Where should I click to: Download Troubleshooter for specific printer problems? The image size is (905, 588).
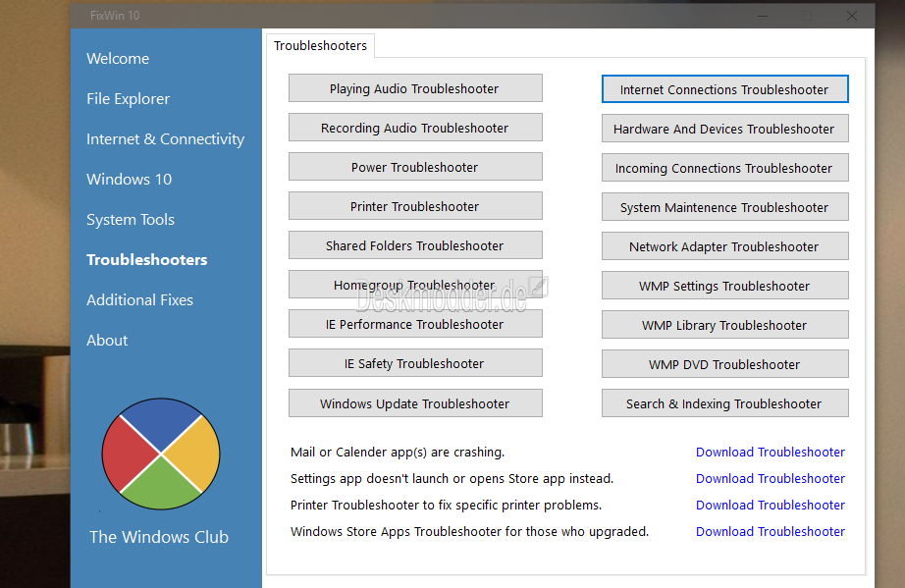coord(770,505)
